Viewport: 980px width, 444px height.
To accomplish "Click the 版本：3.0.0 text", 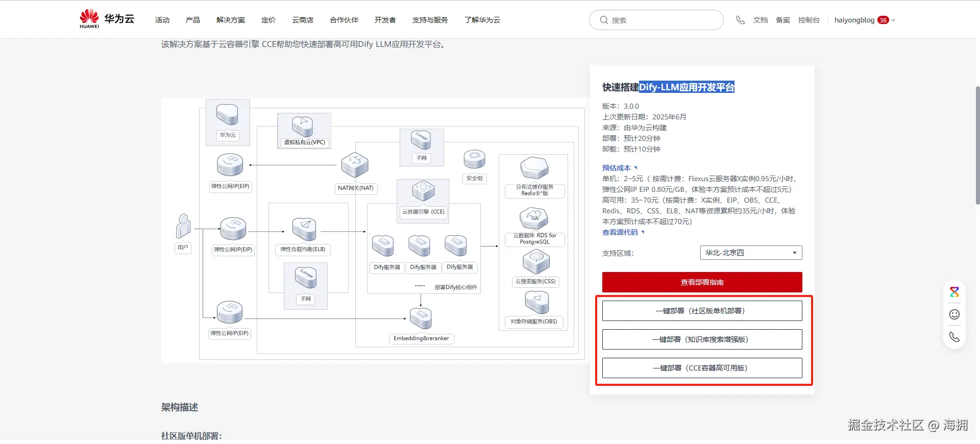I will point(621,106).
